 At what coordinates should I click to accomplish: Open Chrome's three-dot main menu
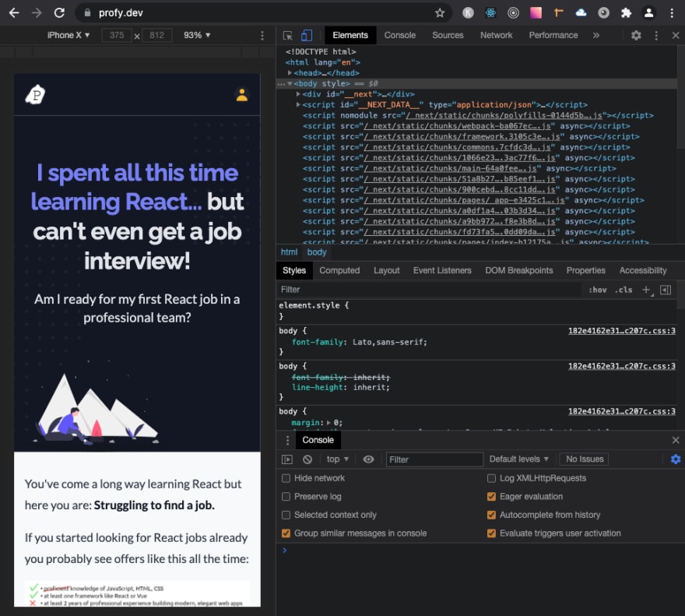tap(672, 12)
